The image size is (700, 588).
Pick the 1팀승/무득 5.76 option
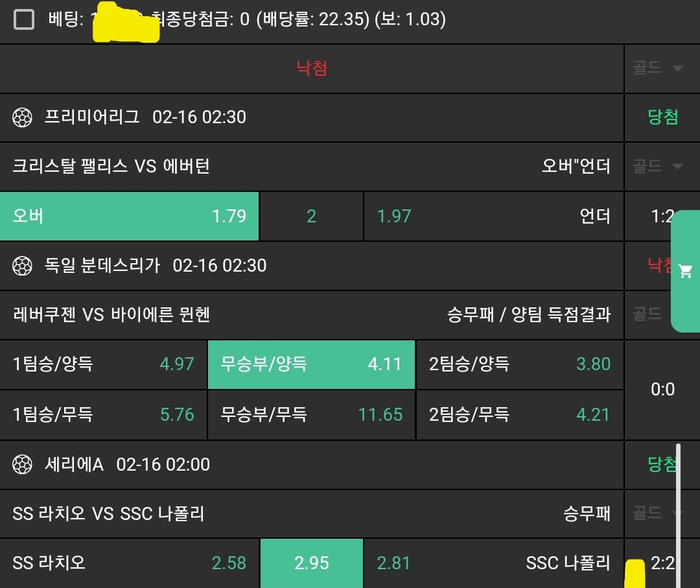point(104,415)
